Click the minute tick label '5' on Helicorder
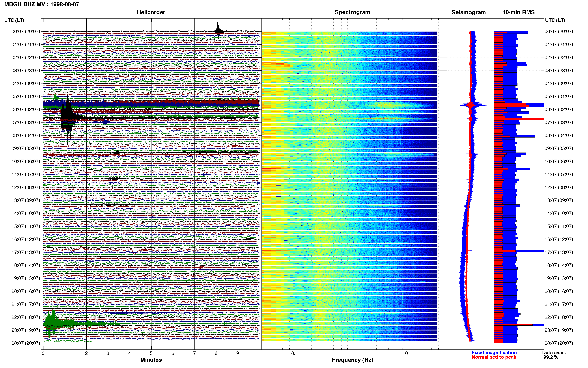The image size is (588, 368). click(x=151, y=353)
